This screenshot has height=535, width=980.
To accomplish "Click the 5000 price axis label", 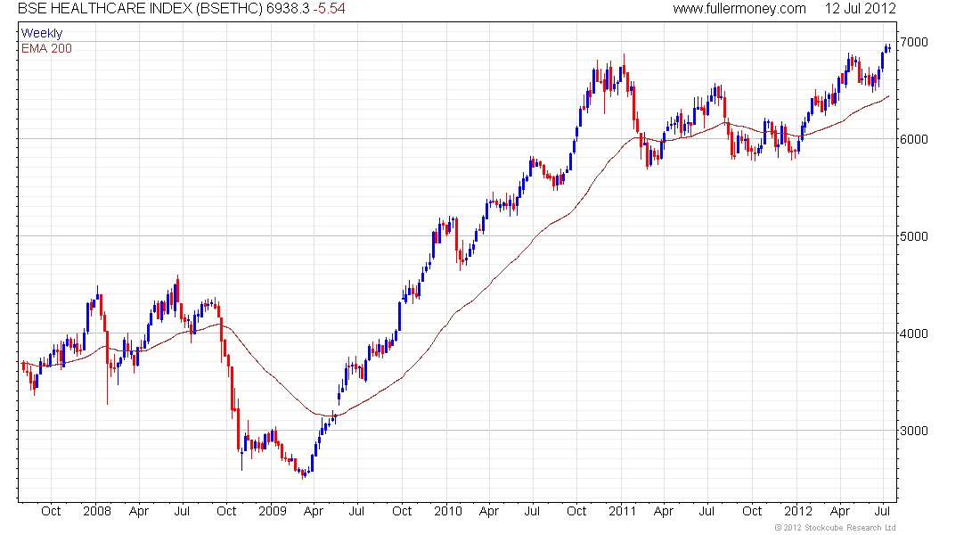I will click(914, 236).
